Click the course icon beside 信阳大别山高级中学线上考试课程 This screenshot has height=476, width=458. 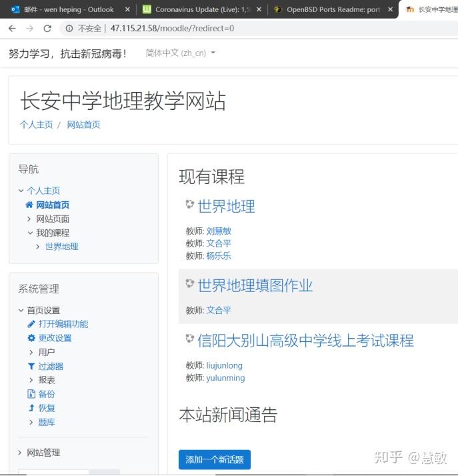tap(190, 338)
